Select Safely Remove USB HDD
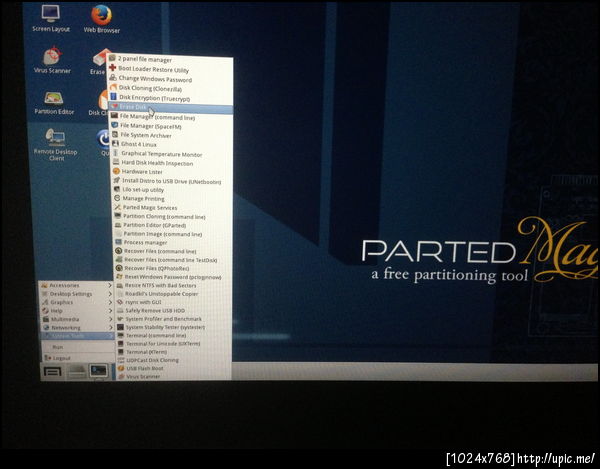The image size is (600, 469). [173, 311]
